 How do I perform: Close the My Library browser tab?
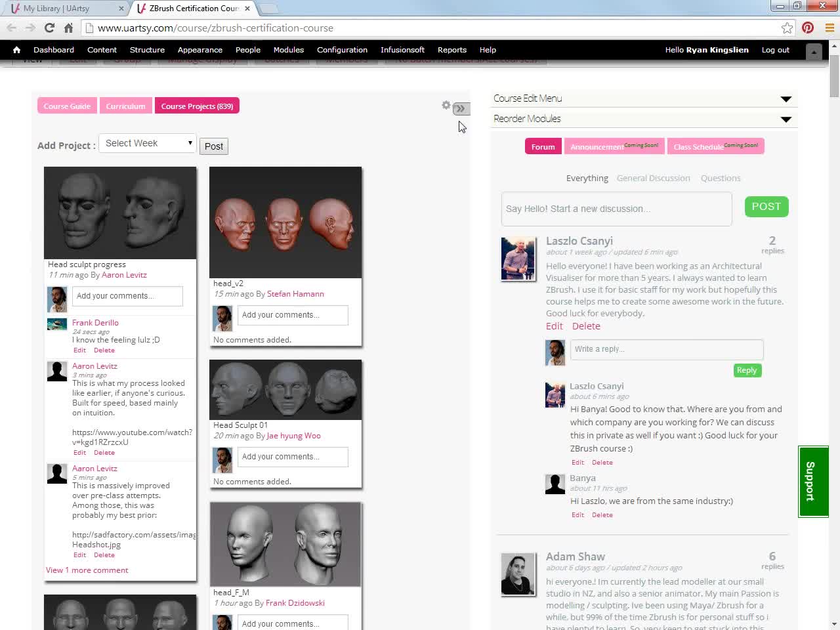(x=121, y=9)
